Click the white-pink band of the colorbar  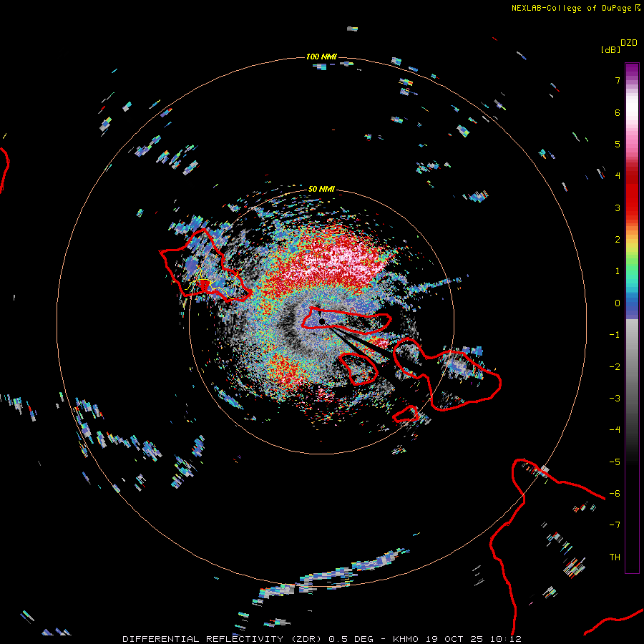click(632, 115)
